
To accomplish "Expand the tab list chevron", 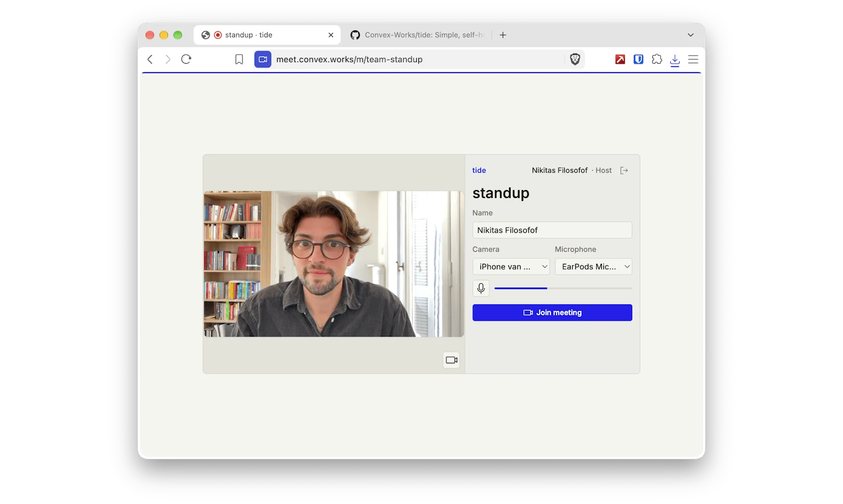I will point(691,35).
